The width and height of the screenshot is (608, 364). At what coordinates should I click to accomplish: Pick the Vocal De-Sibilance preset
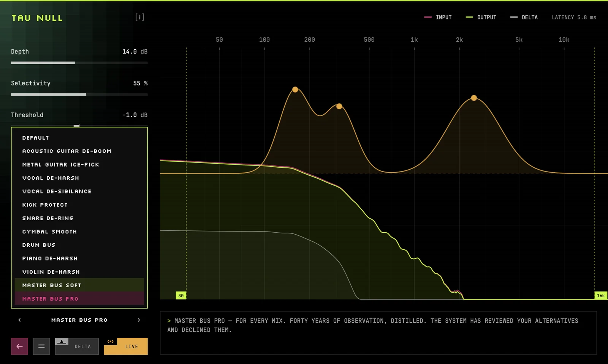click(79, 191)
